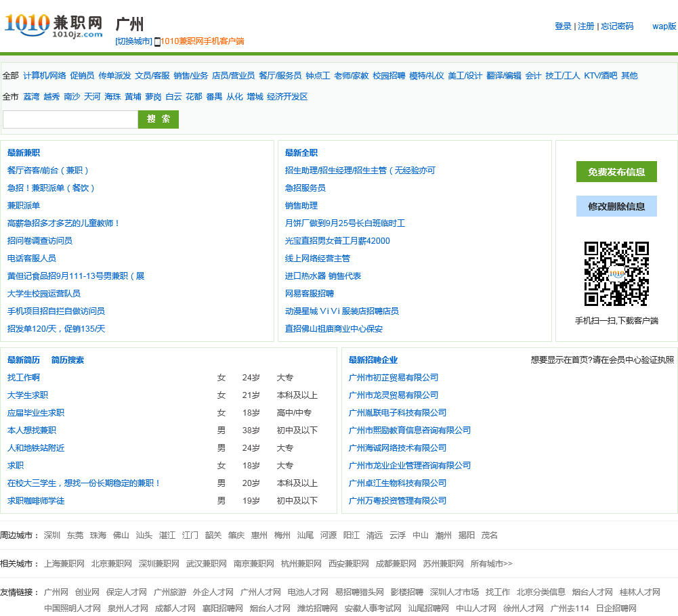Filter by 天河 district
This screenshot has width=678, height=616.
click(92, 96)
